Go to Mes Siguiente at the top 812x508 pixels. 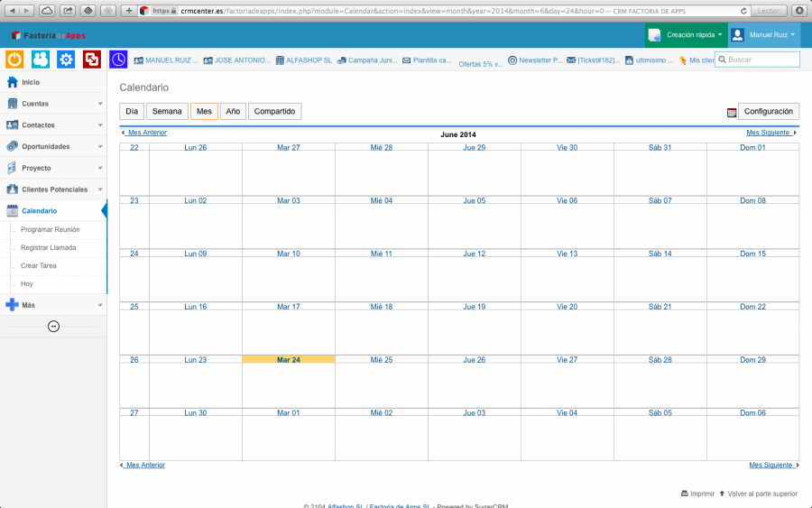770,133
